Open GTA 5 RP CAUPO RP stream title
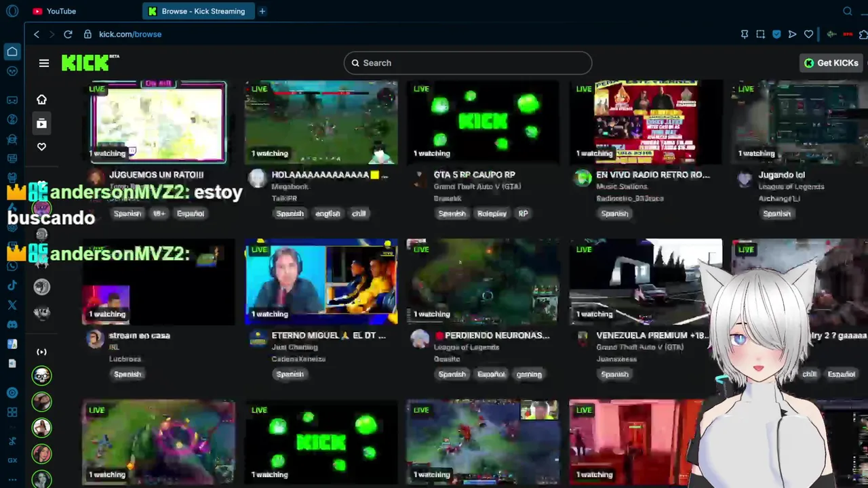Screen dimensions: 868x488 click(x=475, y=175)
